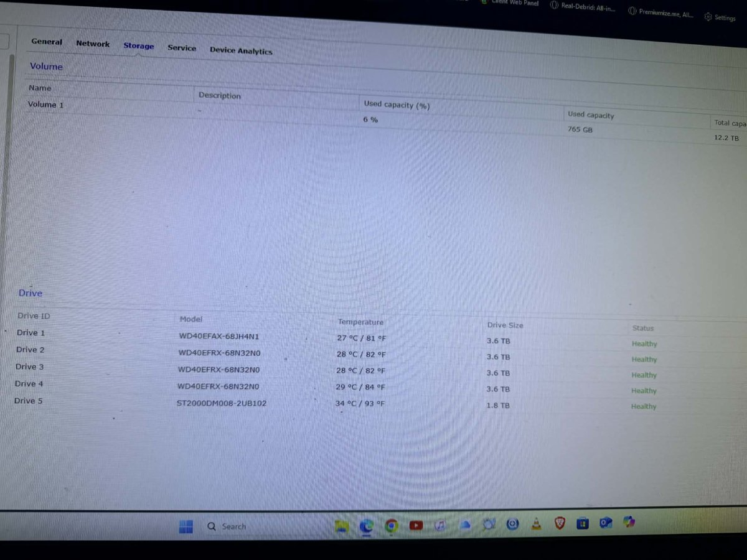This screenshot has width=747, height=560.
Task: Open the Real-Debrid bookmark
Action: [x=583, y=8]
